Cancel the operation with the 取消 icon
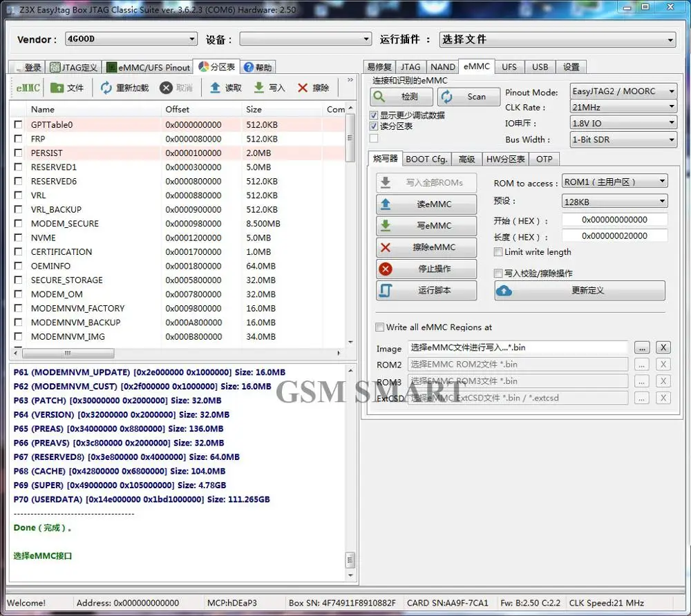This screenshot has width=691, height=616. pyautogui.click(x=176, y=88)
